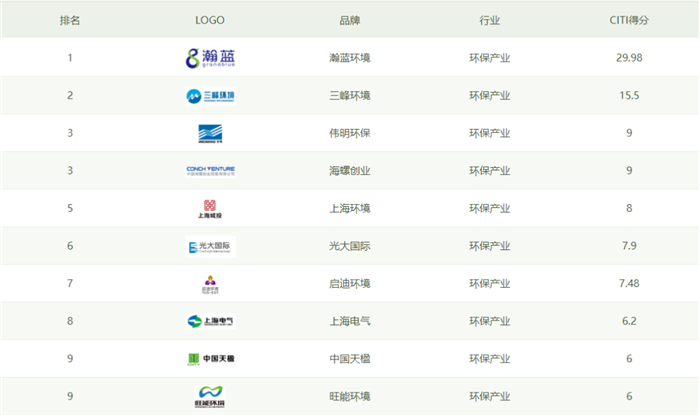Viewport: 700px width, 415px height.
Task: Click the 旺能环境 logo image
Action: click(x=210, y=396)
